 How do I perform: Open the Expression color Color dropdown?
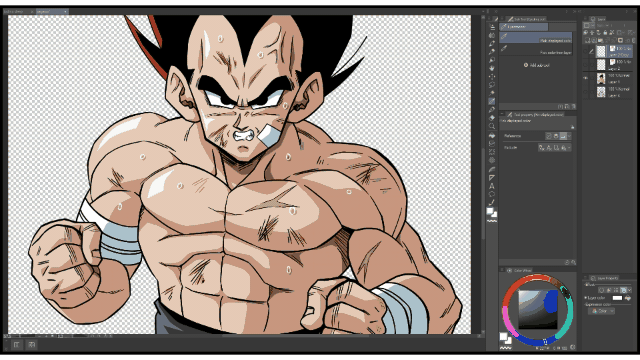tap(602, 311)
